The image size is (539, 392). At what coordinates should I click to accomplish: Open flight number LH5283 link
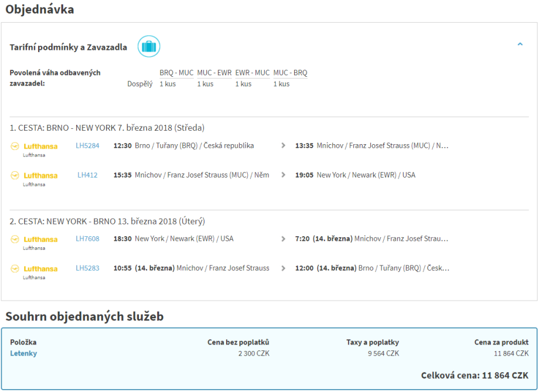[x=87, y=268]
